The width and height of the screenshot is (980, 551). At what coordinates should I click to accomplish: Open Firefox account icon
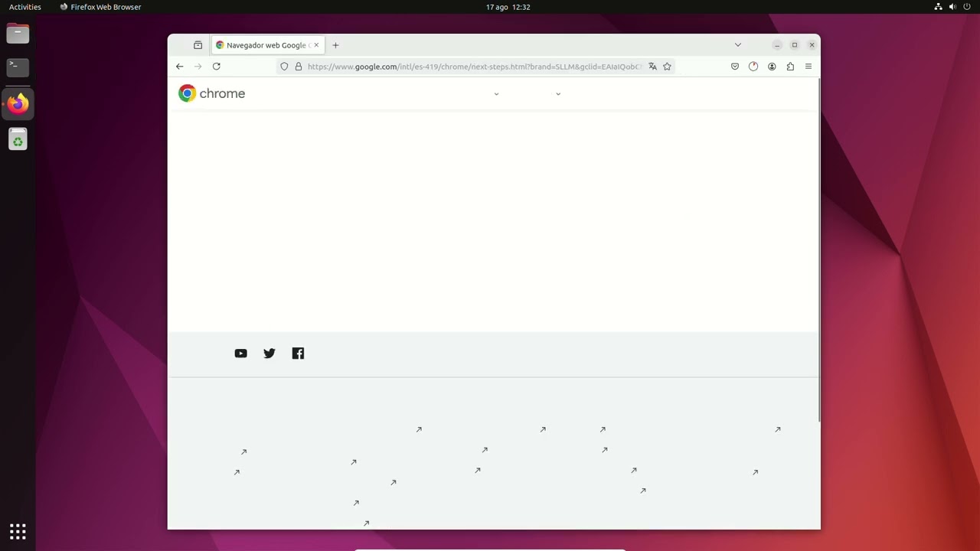click(x=772, y=67)
